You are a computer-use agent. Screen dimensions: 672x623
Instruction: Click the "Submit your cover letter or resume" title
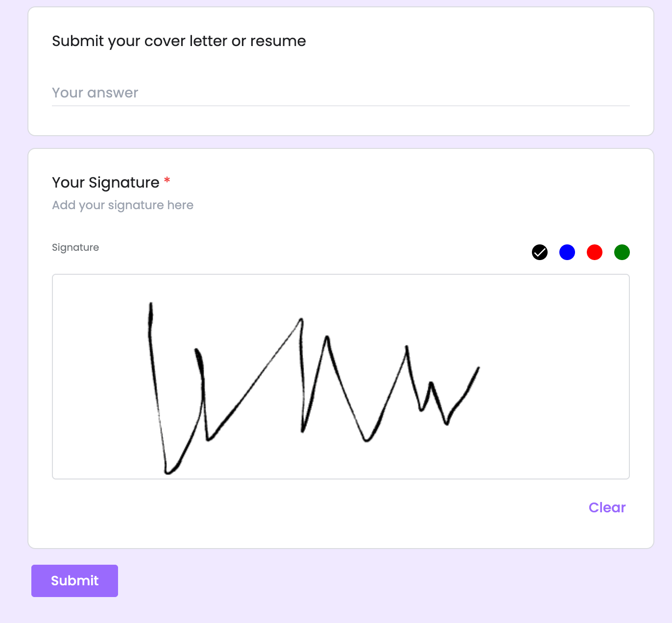[x=179, y=41]
